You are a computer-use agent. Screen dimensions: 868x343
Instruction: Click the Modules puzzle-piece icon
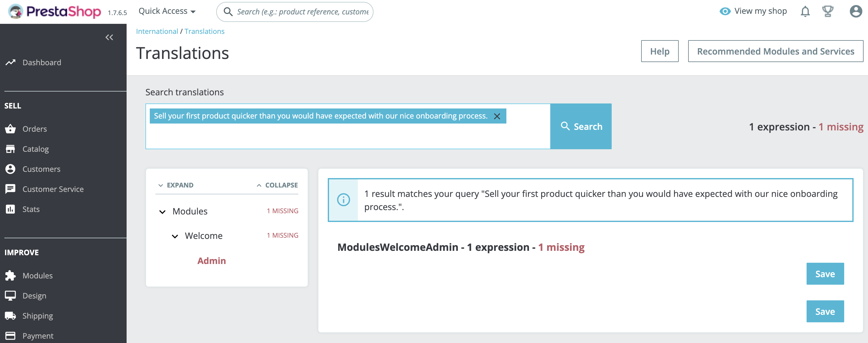click(10, 275)
